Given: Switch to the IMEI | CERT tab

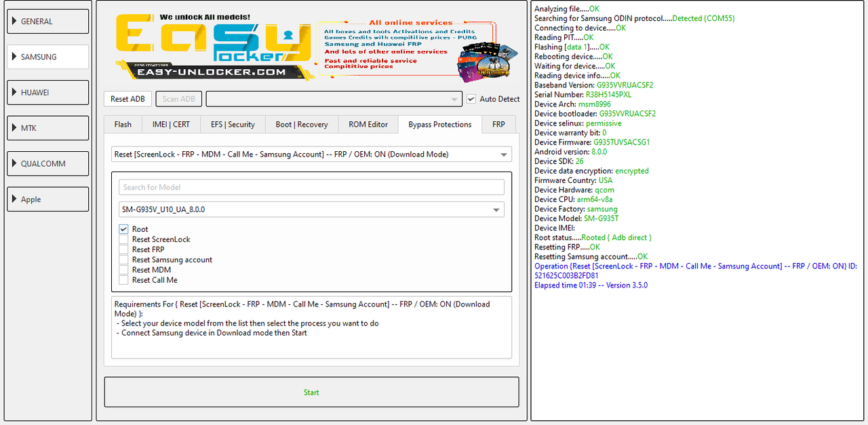Looking at the screenshot, I should pos(172,125).
